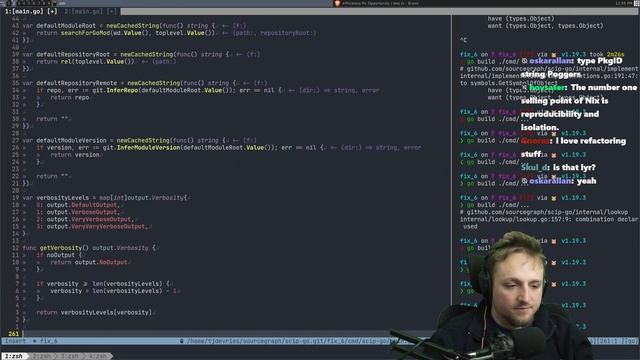Click hoysater username in chat overlay
The height and width of the screenshot is (360, 640).
coord(548,88)
